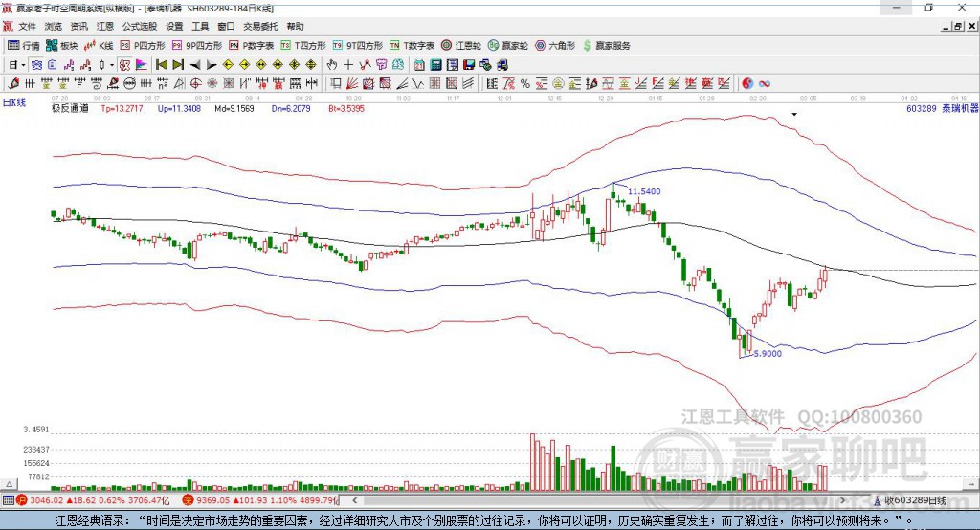This screenshot has width=980, height=530.
Task: Click the 11.5400 high price label
Action: 644,192
